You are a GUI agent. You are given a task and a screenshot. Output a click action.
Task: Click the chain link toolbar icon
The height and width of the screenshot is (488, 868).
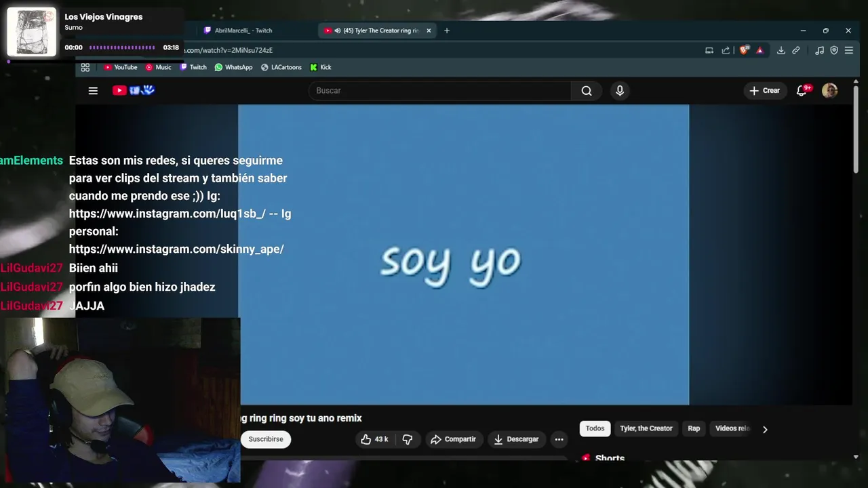[x=796, y=50]
